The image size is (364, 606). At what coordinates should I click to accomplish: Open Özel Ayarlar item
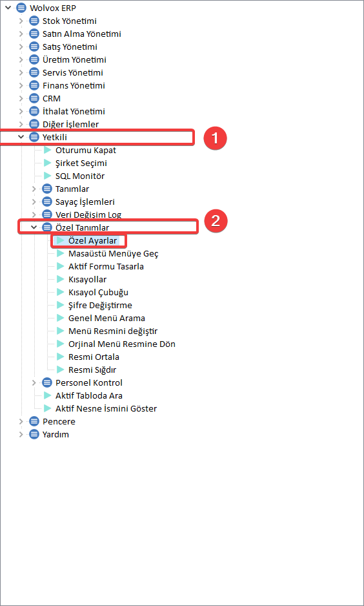coord(93,241)
